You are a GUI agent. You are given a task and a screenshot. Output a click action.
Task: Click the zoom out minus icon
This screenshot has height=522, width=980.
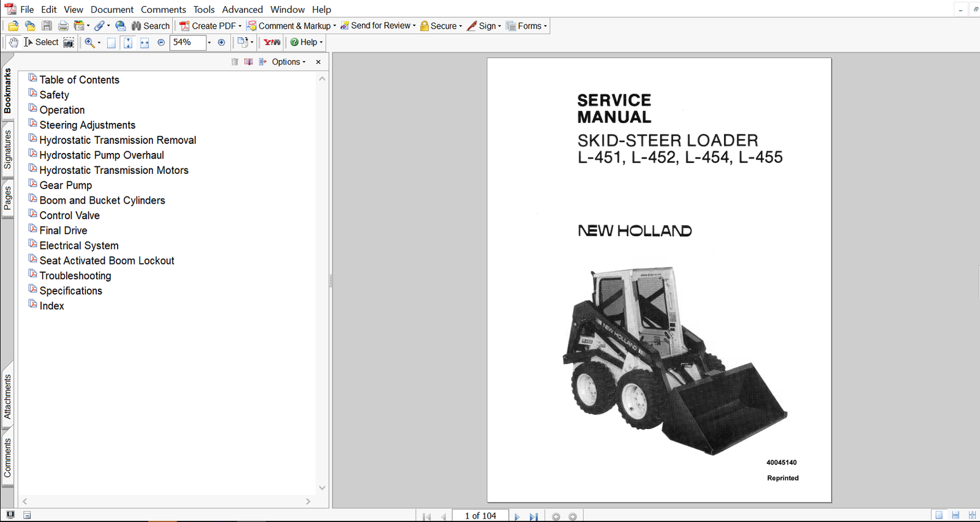161,42
